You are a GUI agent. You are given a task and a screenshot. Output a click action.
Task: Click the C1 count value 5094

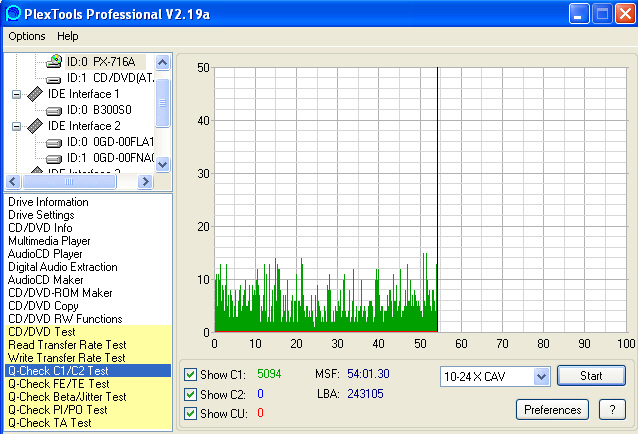click(269, 374)
